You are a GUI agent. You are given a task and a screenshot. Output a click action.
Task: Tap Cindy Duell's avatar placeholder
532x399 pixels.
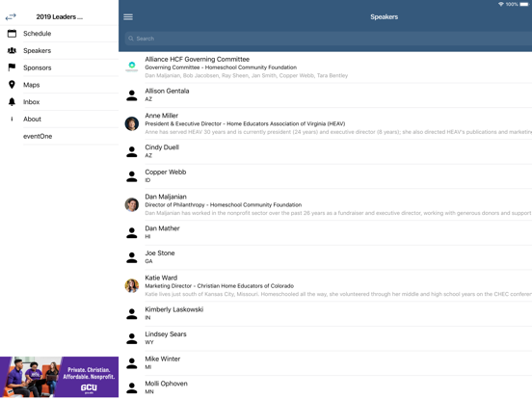point(132,151)
